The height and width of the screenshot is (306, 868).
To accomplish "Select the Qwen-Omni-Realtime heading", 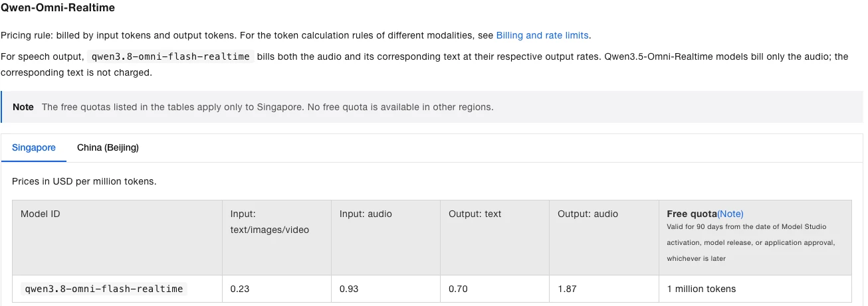I will pyautogui.click(x=58, y=9).
